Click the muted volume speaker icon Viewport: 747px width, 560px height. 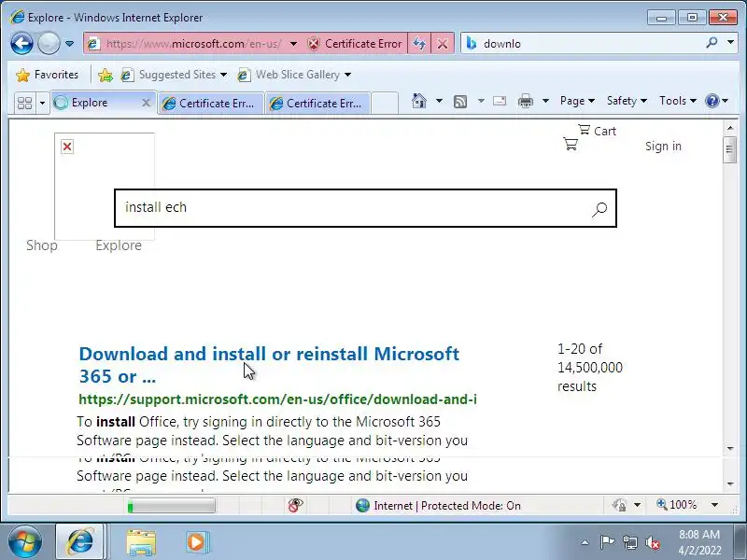(x=652, y=542)
